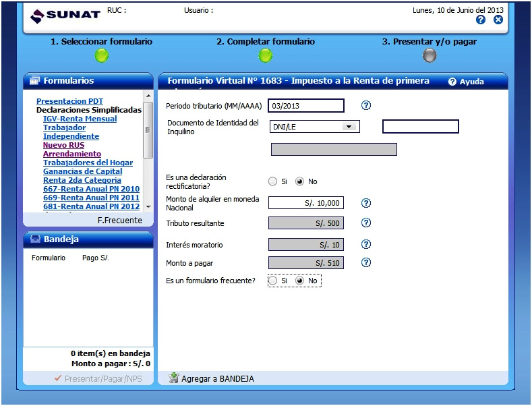The width and height of the screenshot is (532, 406).
Task: Click the Declaraciones Simplificadas heading
Action: (89, 110)
